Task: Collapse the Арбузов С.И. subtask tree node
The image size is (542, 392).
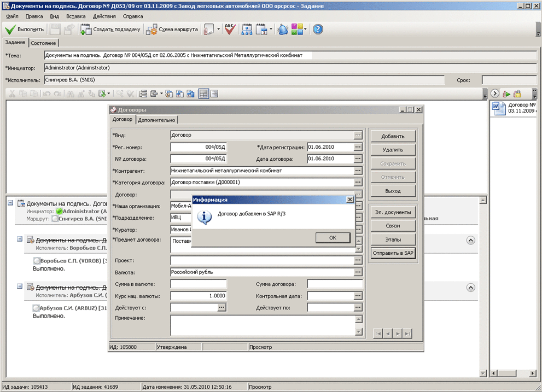Action: (x=20, y=286)
